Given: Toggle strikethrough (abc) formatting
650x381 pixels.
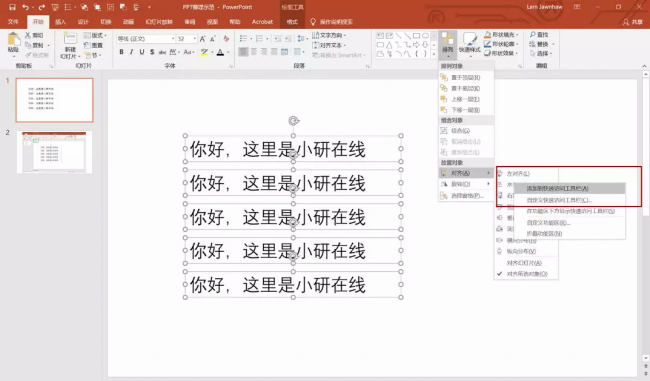Looking at the screenshot, I should 162,52.
